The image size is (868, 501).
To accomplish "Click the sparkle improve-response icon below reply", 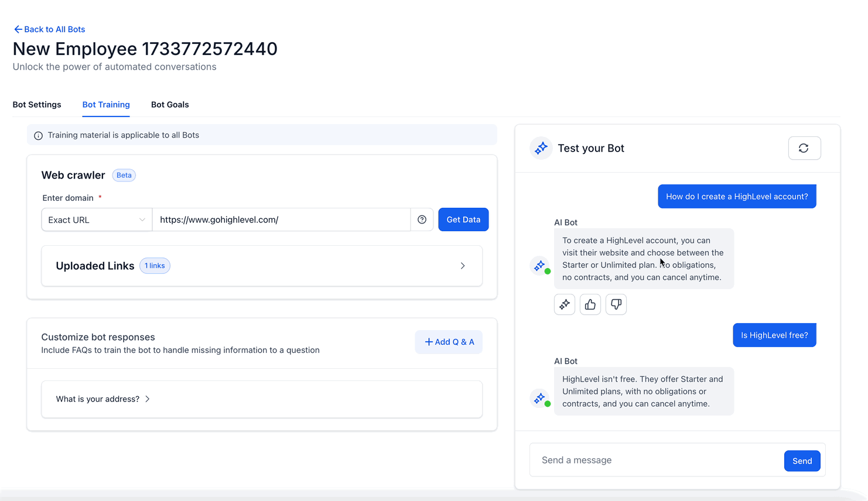I will (x=564, y=304).
